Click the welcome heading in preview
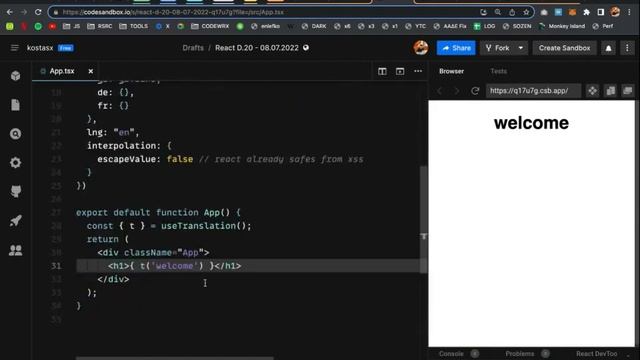 (531, 123)
